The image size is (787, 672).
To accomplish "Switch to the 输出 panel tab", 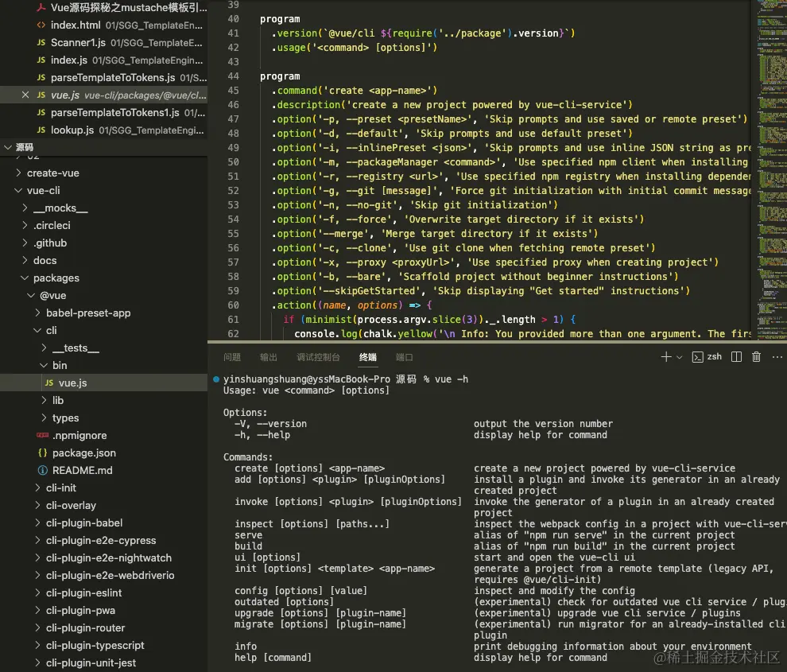I will pos(269,357).
